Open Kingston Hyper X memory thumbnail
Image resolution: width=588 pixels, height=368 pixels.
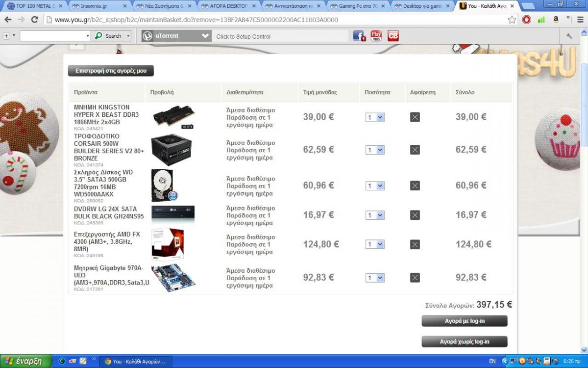pos(173,117)
